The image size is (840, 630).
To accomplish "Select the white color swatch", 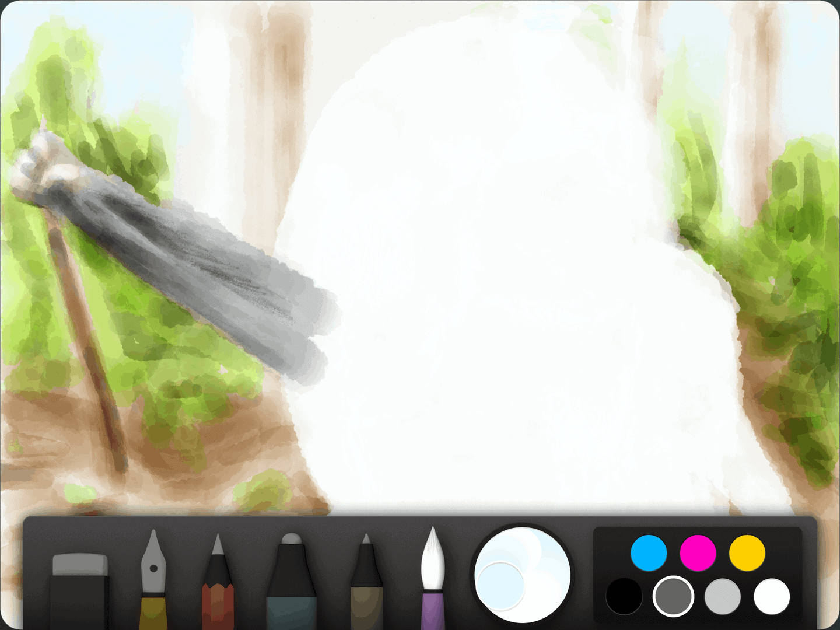I will coord(772,597).
